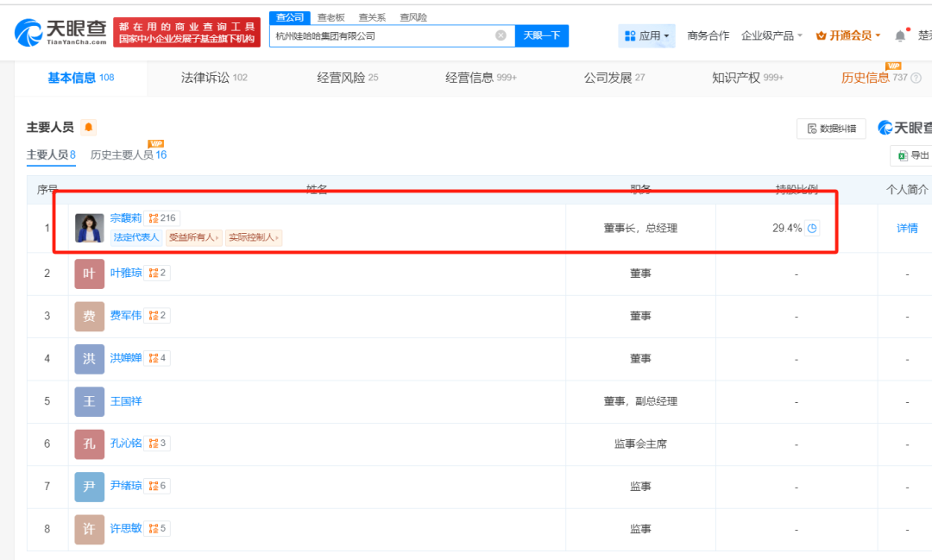Open the 商务合作 link

click(708, 35)
